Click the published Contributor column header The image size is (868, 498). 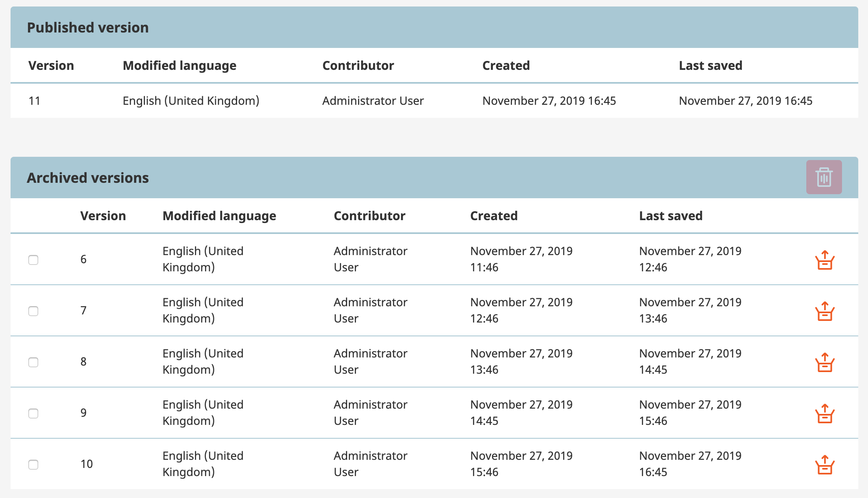(x=358, y=65)
